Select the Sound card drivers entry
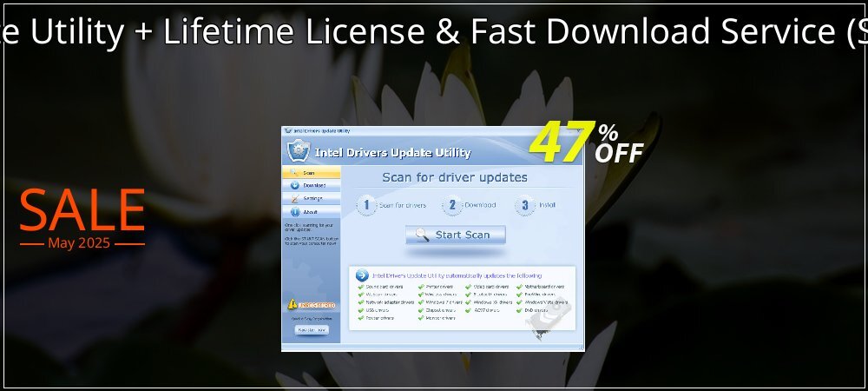 pyautogui.click(x=381, y=287)
